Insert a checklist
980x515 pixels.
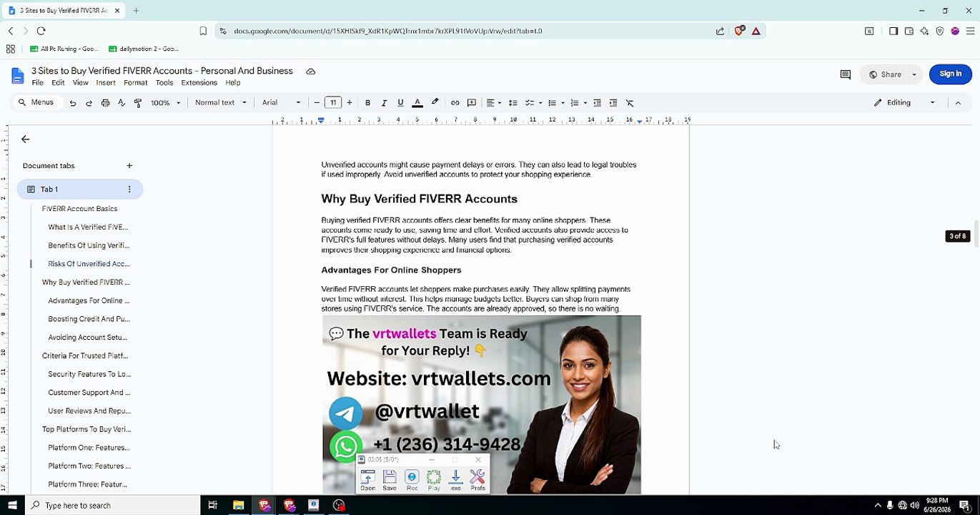[x=530, y=103]
